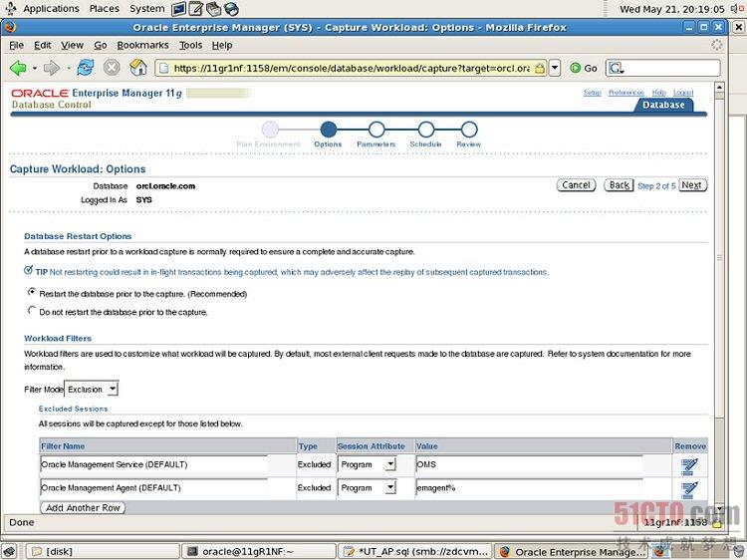This screenshot has height=560, width=747.
Task: Click the Stop loading icon
Action: pos(112,68)
